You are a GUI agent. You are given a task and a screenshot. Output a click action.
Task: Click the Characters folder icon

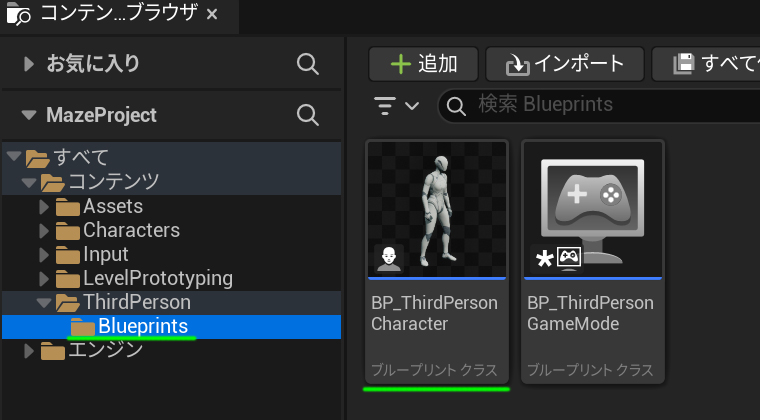pos(68,232)
